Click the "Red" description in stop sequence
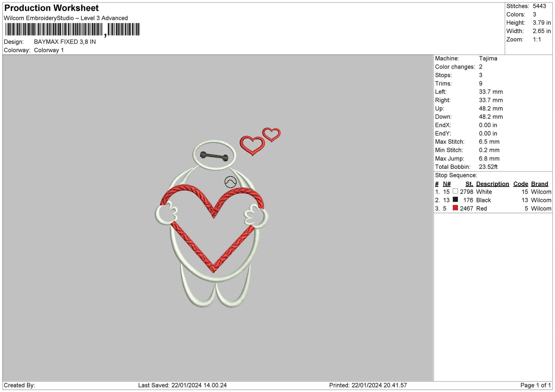Image resolution: width=555 pixels, height=392 pixels. pyautogui.click(x=482, y=209)
